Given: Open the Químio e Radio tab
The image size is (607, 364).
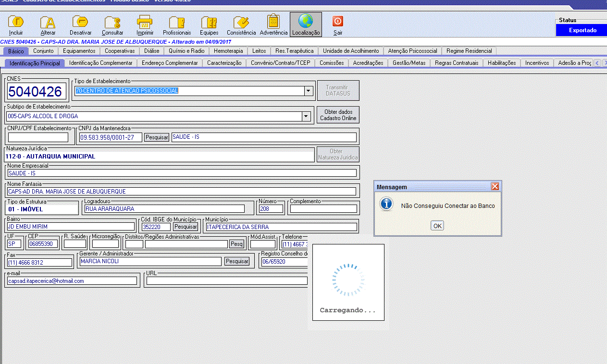Looking at the screenshot, I should pos(186,51).
